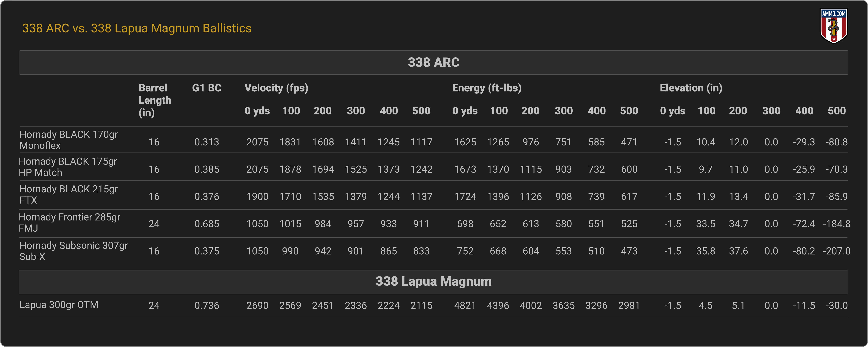Click the G1 BC value 0.313

pos(207,142)
